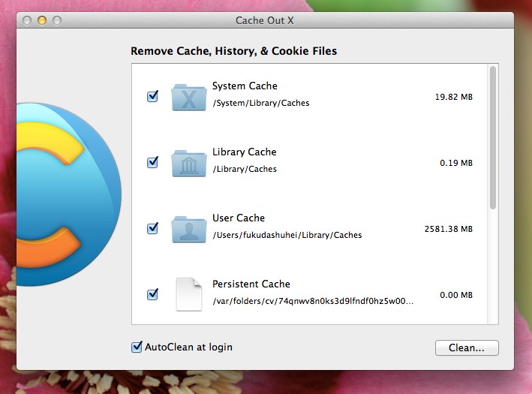Select the /Users/fukudashuhei/Library/Caches path
This screenshot has width=532, height=394.
(x=287, y=235)
